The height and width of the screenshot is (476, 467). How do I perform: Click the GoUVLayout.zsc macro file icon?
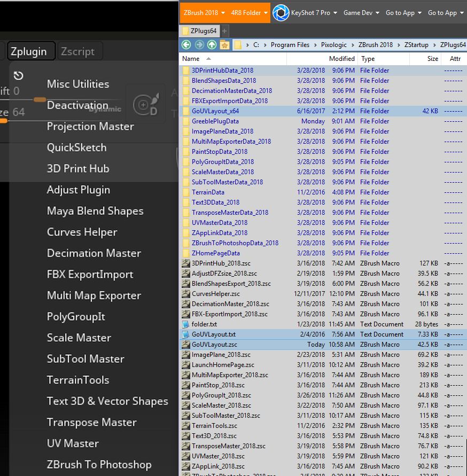[186, 345]
